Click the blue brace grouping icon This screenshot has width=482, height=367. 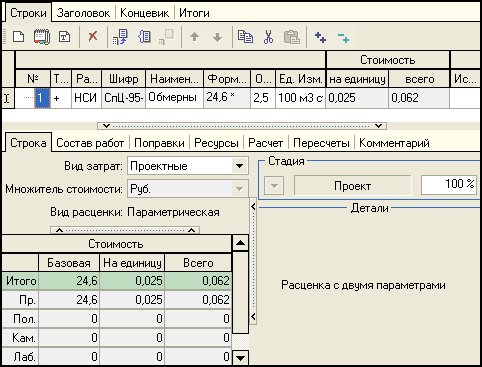[x=144, y=36]
